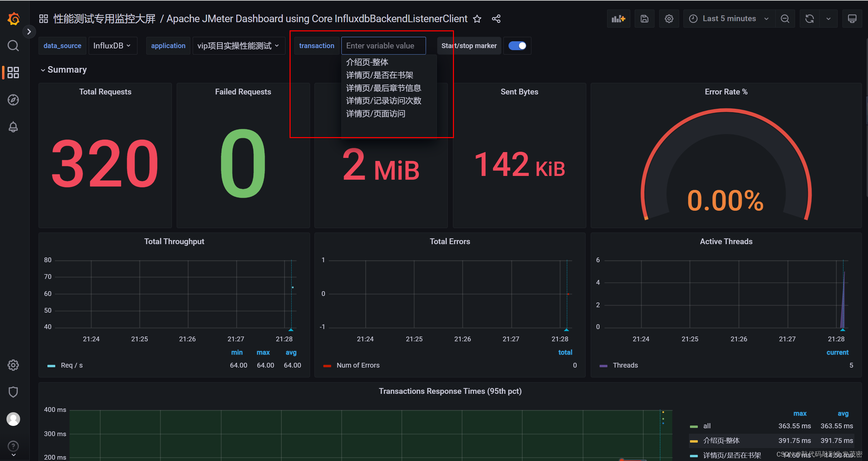The width and height of the screenshot is (868, 461).
Task: Open the Error Rate % panel title menu
Action: [x=726, y=92]
